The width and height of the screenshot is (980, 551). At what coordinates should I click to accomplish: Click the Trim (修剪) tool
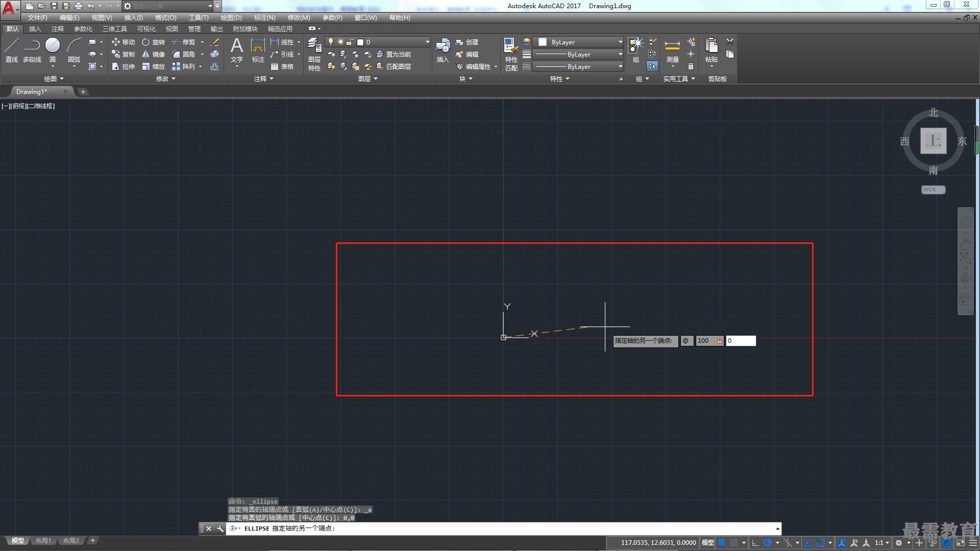click(184, 42)
